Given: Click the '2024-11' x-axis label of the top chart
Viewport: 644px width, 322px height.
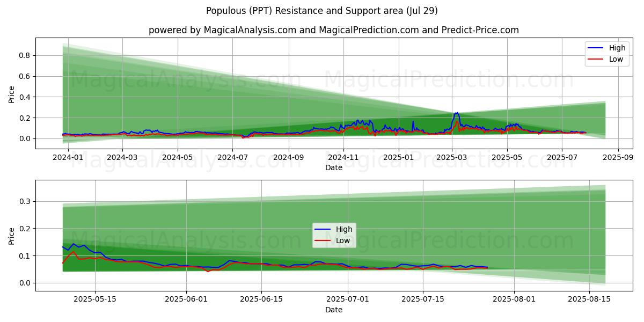Looking at the screenshot, I should point(344,157).
